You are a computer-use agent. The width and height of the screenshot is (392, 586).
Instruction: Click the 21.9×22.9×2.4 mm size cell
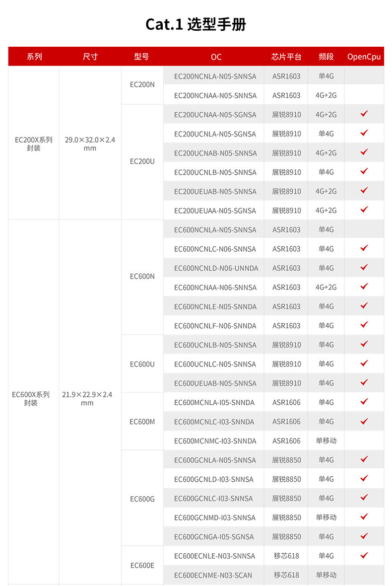pyautogui.click(x=87, y=398)
